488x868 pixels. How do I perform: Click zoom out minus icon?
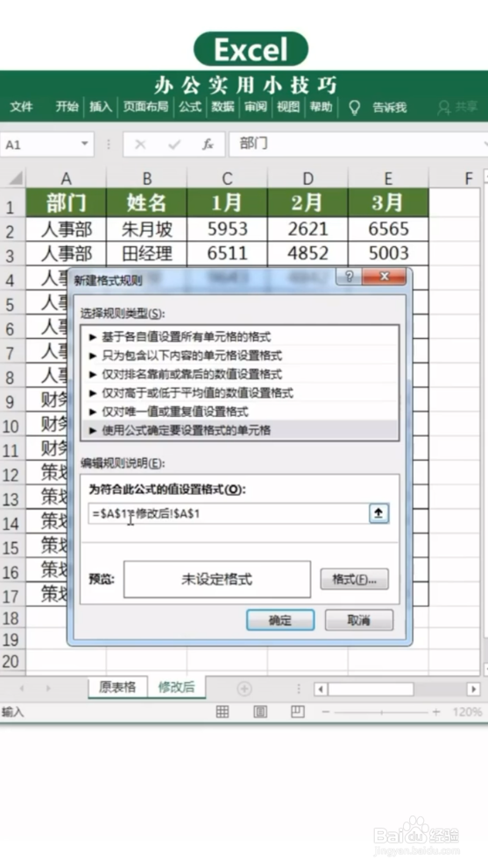[x=326, y=712]
